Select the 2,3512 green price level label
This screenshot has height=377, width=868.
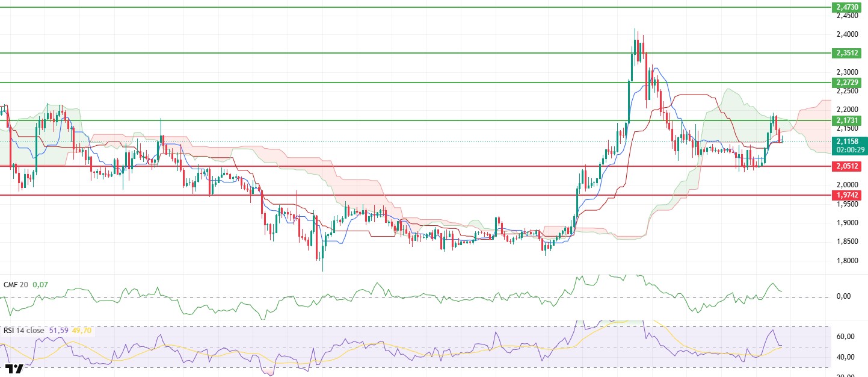849,53
